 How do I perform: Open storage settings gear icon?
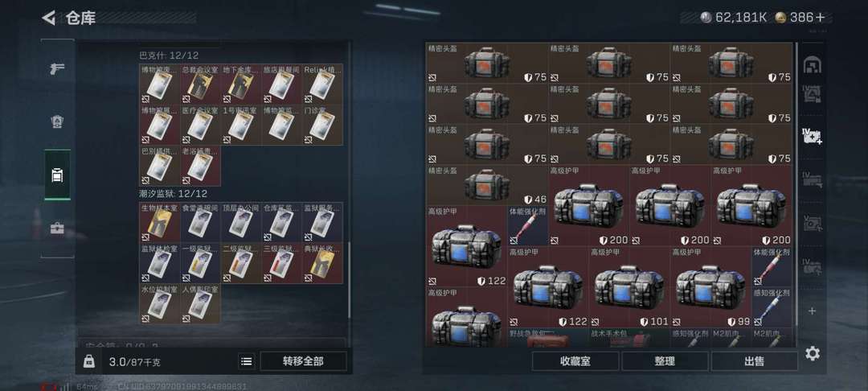click(x=812, y=353)
